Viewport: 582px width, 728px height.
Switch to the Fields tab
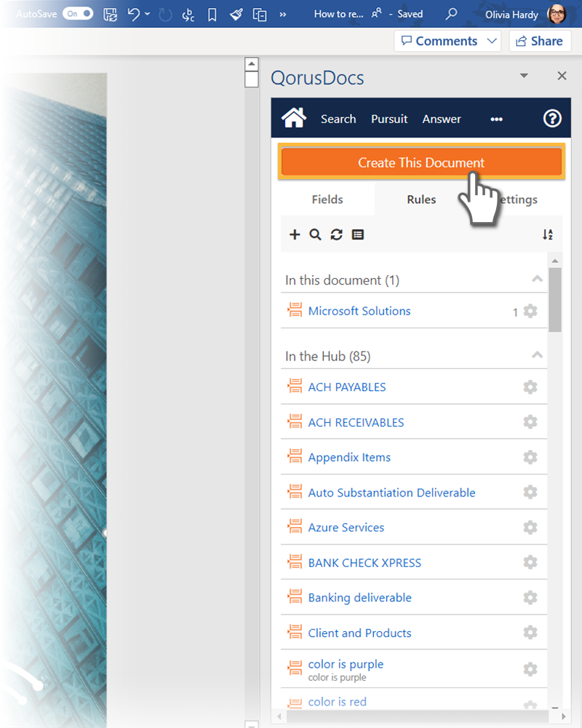point(327,199)
